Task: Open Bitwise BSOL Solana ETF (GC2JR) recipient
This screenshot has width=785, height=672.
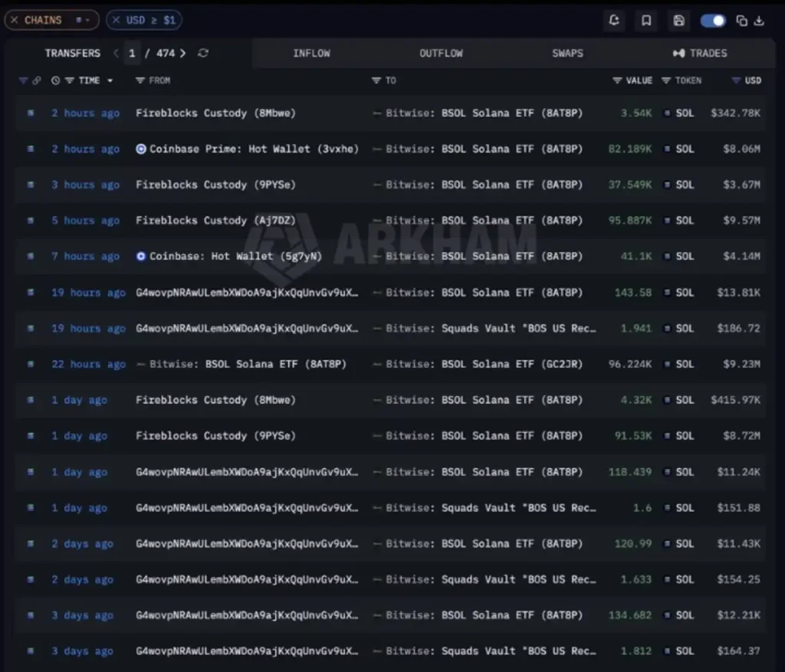Action: 484,364
